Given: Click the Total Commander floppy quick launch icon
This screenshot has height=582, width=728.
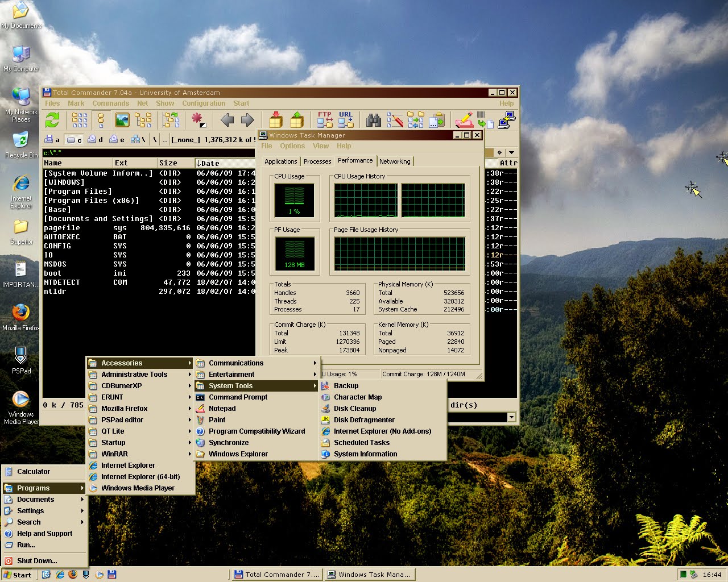Looking at the screenshot, I should tap(112, 575).
